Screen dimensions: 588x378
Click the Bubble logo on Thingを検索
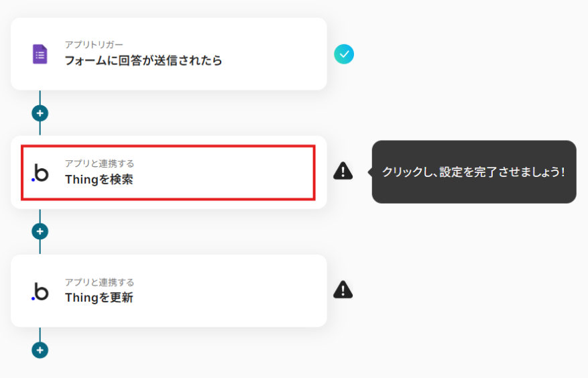40,173
